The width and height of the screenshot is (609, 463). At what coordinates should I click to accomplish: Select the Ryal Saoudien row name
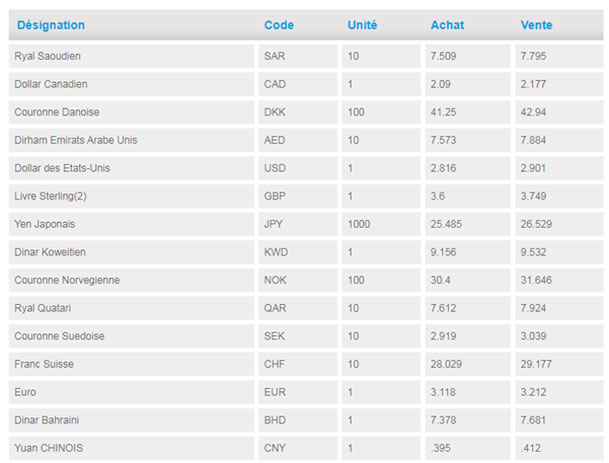47,56
